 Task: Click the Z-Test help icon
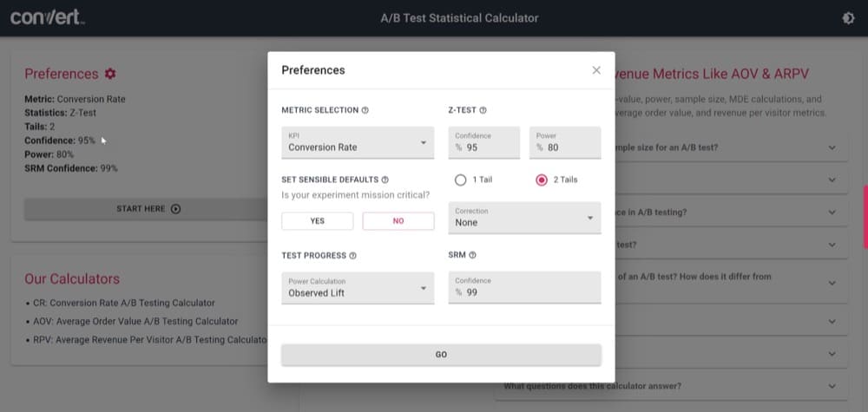pyautogui.click(x=483, y=110)
